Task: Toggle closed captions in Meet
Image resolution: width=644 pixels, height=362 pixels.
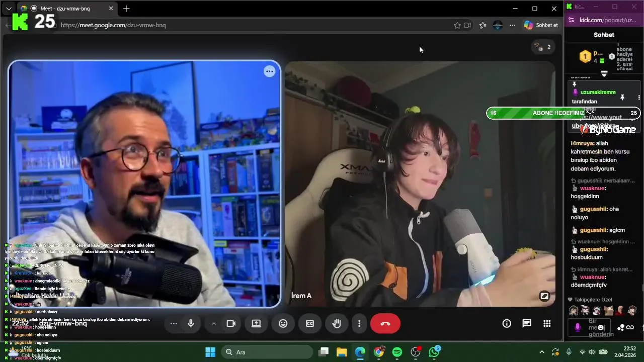Action: coord(310,324)
